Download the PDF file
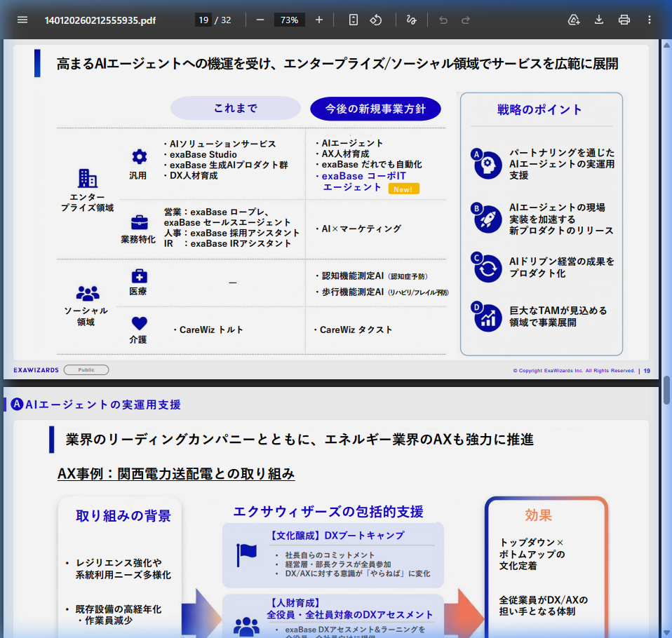 pos(598,20)
